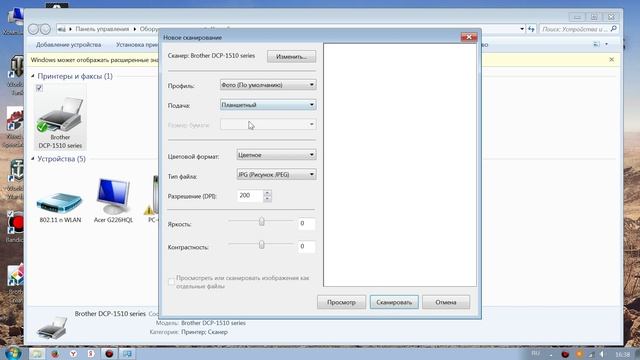The image size is (640, 360).
Task: Click the Отмена button
Action: click(446, 302)
